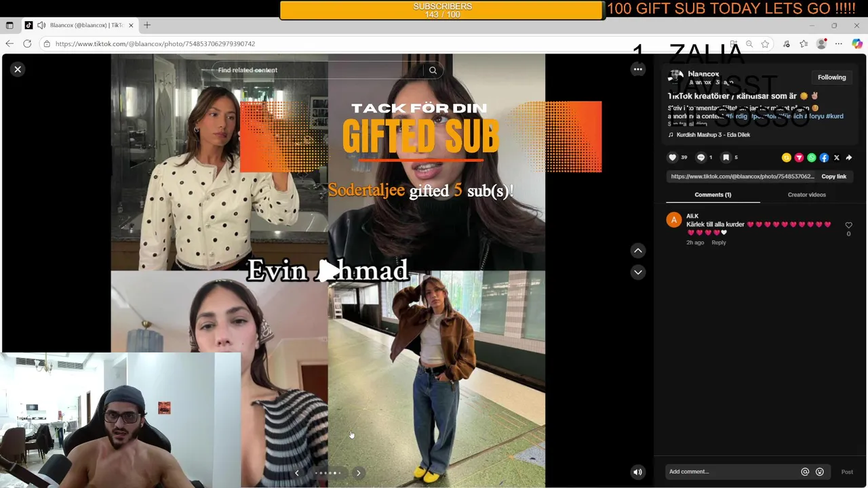Send to friends via the red share icon
868x488 pixels.
[x=799, y=157]
